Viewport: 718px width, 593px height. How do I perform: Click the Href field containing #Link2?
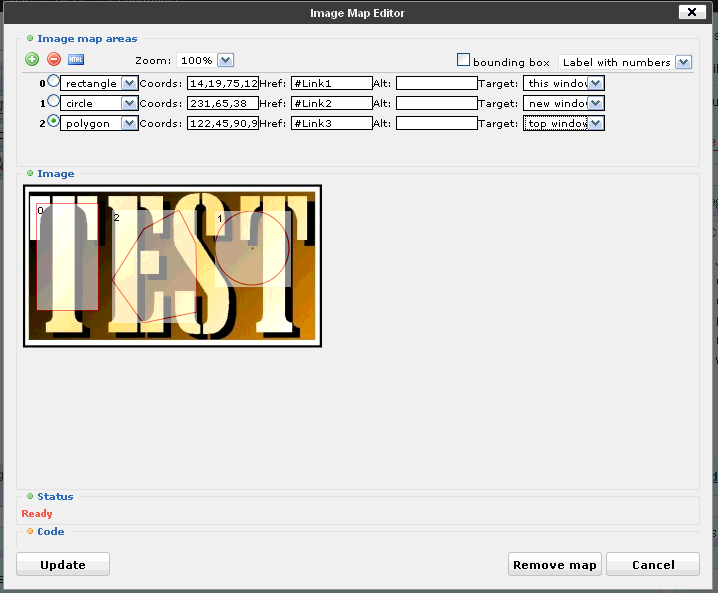[332, 103]
